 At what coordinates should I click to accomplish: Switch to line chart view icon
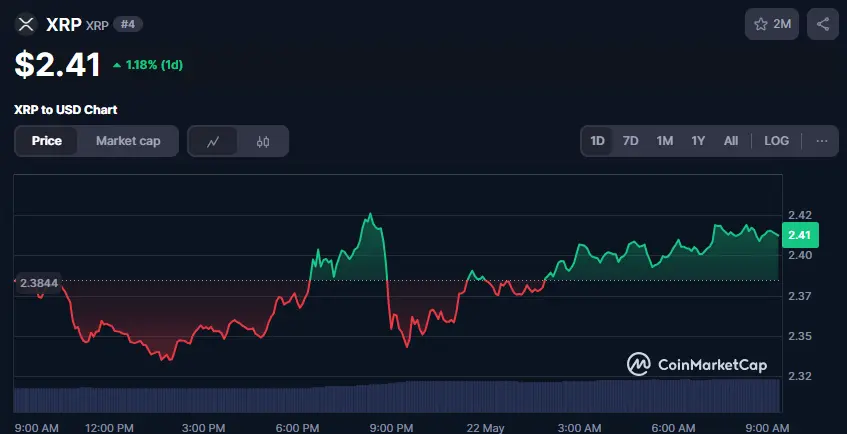pos(213,142)
